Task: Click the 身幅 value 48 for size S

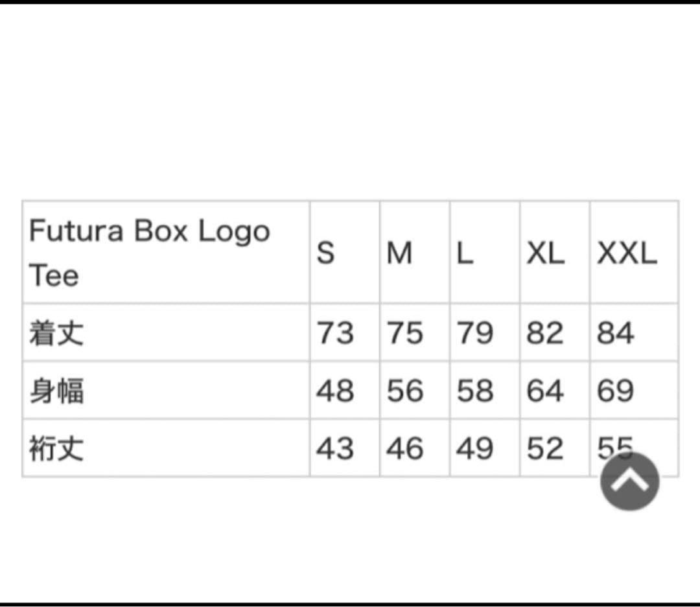Action: coord(335,391)
